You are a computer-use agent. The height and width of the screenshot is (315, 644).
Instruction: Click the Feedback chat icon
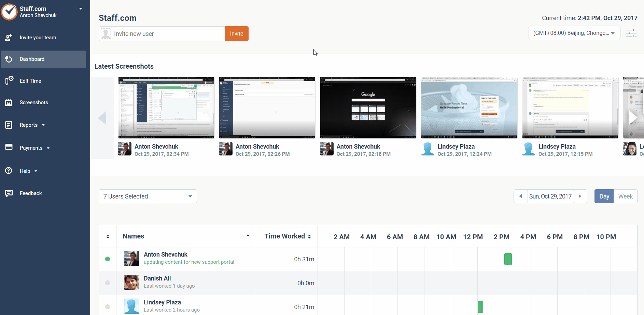click(9, 193)
